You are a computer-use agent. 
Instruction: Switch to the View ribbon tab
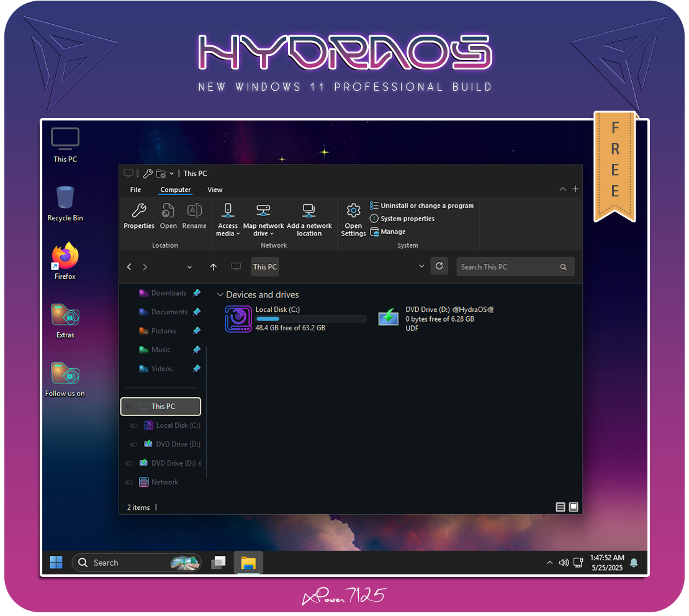coord(215,189)
